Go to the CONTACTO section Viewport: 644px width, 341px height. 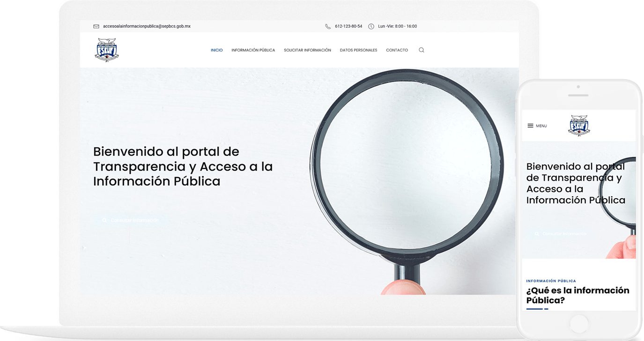pyautogui.click(x=397, y=50)
